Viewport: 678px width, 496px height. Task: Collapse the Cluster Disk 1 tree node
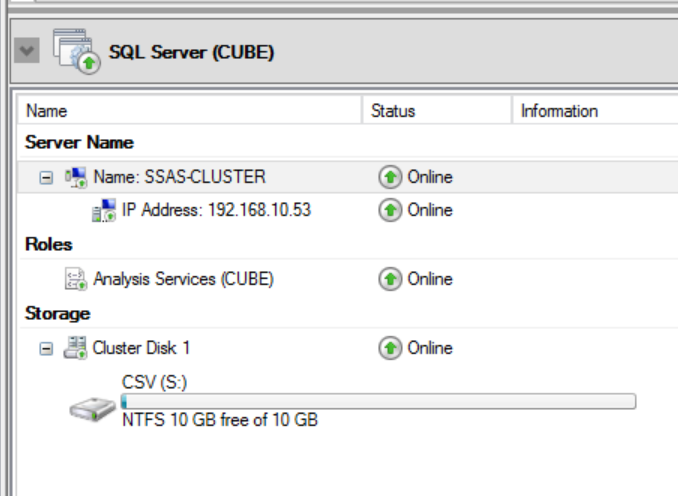[x=46, y=349]
